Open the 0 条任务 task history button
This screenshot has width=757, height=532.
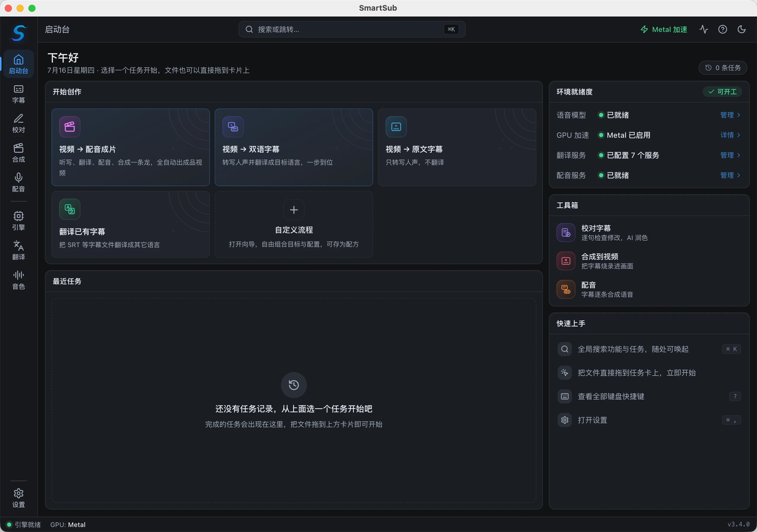[x=723, y=68]
